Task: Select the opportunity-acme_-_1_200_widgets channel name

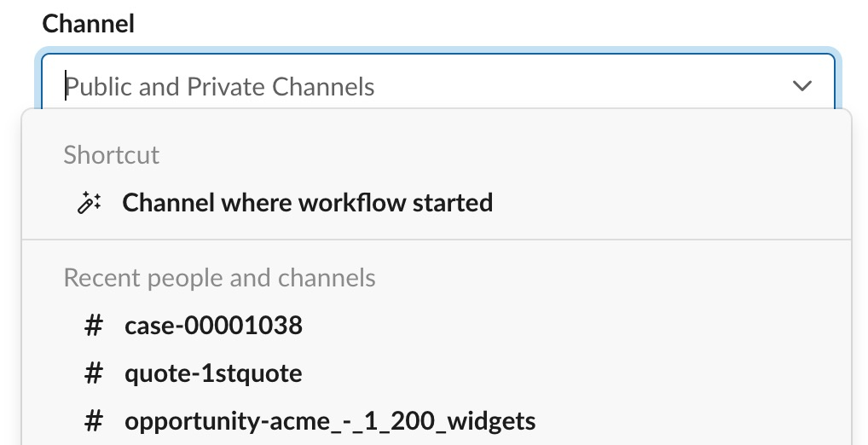Action: pos(330,421)
